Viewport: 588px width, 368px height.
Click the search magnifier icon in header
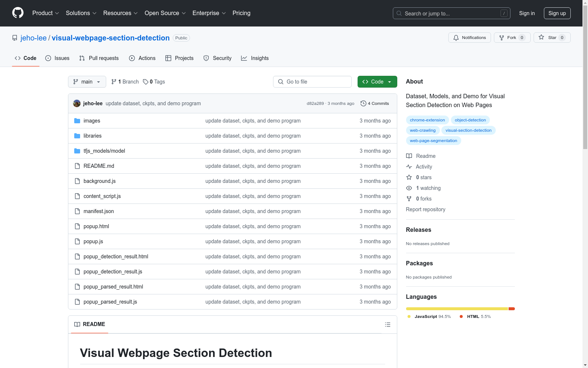point(399,13)
